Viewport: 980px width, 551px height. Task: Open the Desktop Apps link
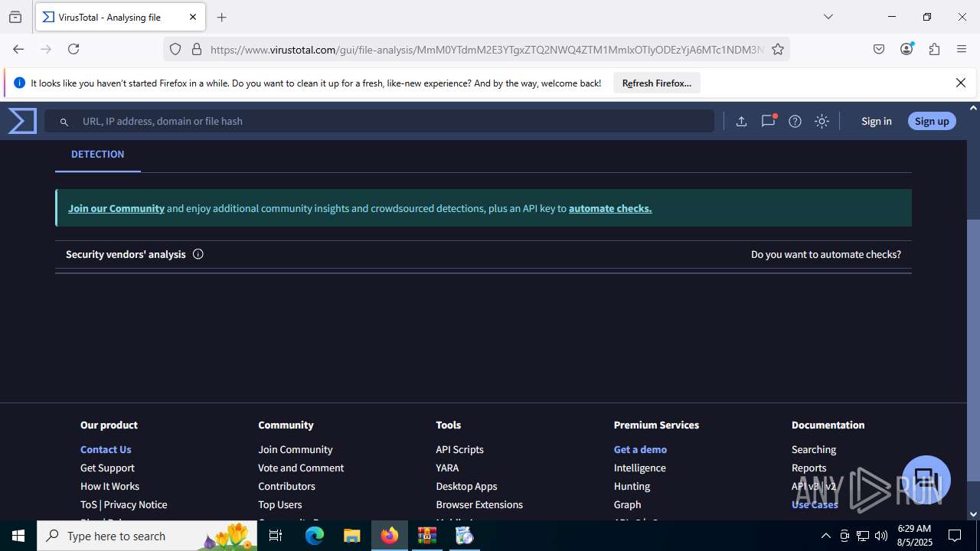[466, 486]
